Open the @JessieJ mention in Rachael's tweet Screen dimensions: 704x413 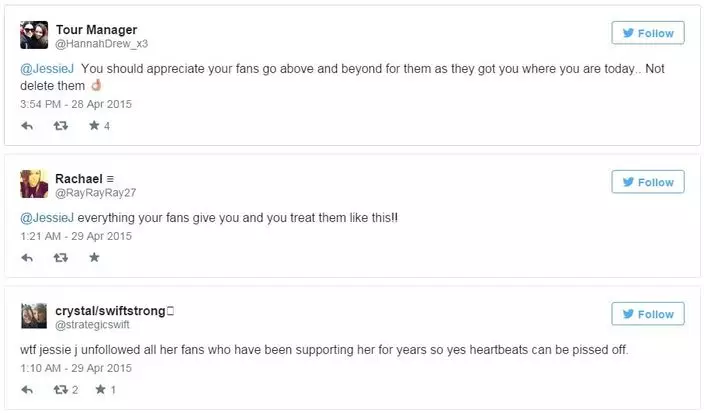[x=46, y=217]
